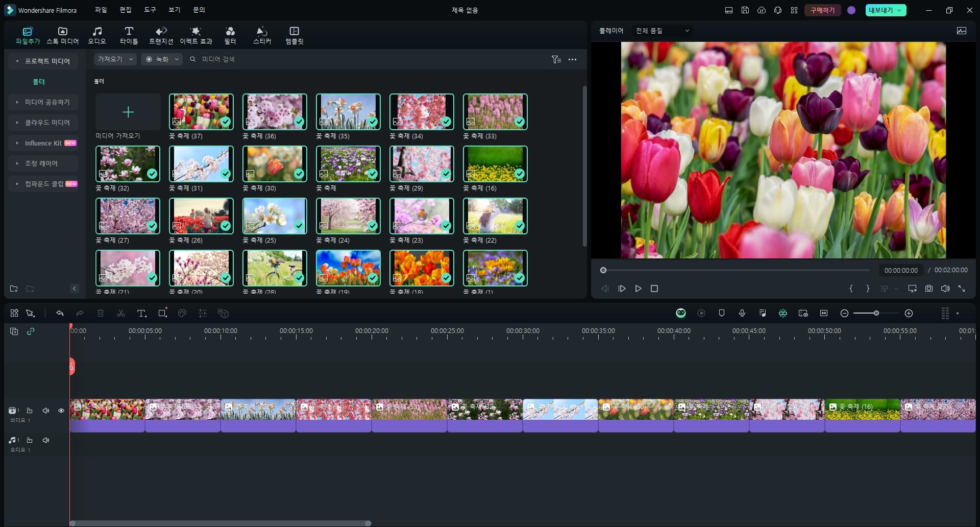Click the 구매하기 purchase button
980x527 pixels.
pyautogui.click(x=822, y=10)
